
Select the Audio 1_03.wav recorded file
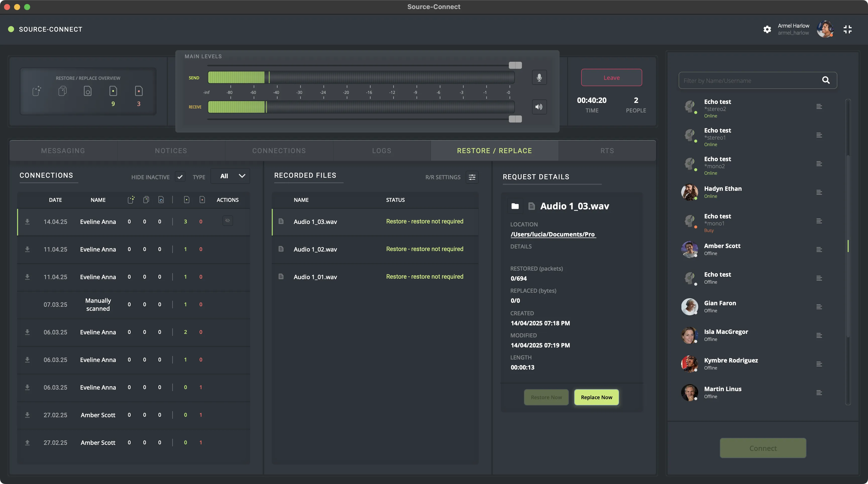pos(375,222)
